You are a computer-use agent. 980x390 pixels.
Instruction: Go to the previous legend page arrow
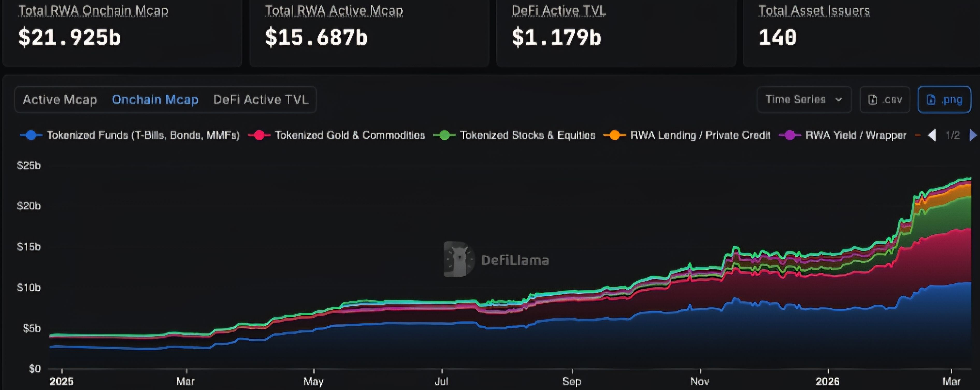click(932, 135)
